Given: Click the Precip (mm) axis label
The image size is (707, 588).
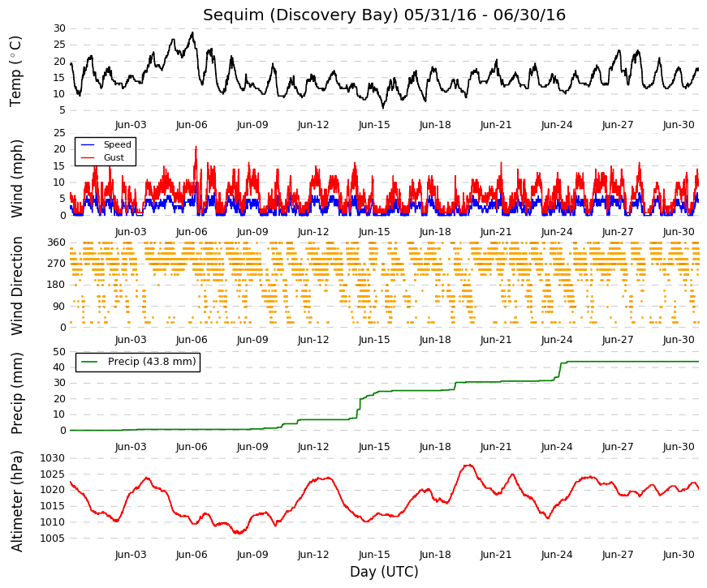Looking at the screenshot, I should click(15, 393).
